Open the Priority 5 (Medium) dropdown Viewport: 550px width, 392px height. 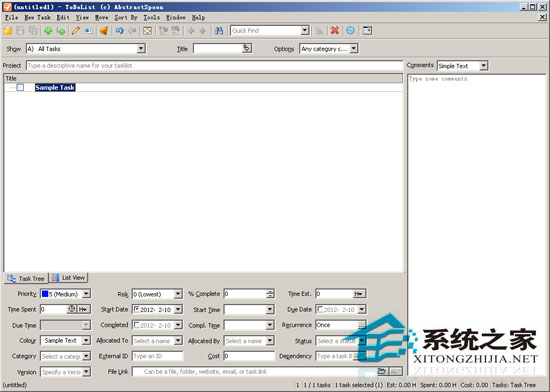tap(86, 294)
